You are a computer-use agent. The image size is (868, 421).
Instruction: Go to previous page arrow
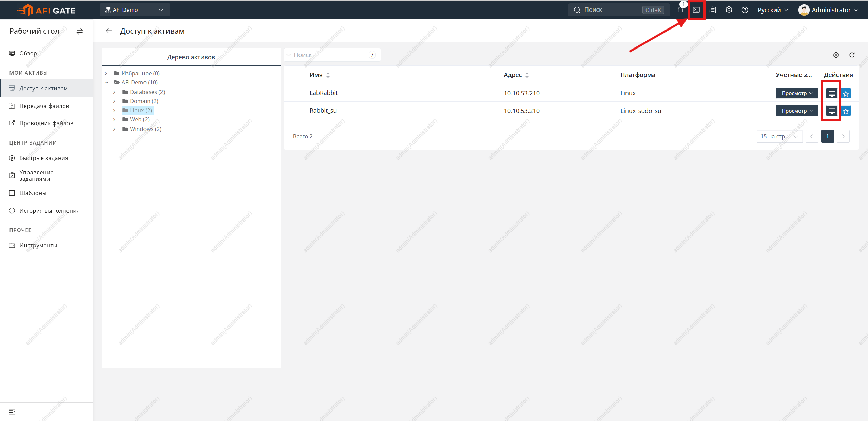coord(812,136)
